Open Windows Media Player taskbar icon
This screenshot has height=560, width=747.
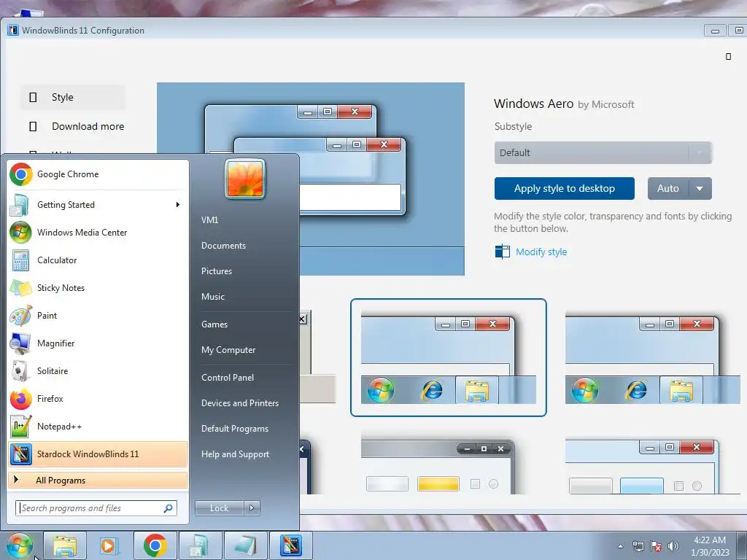(x=109, y=545)
